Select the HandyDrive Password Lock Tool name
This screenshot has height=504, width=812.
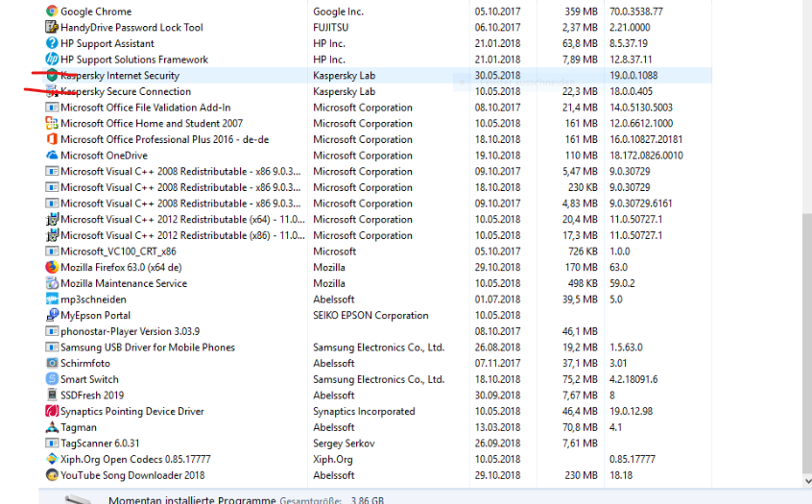point(131,27)
